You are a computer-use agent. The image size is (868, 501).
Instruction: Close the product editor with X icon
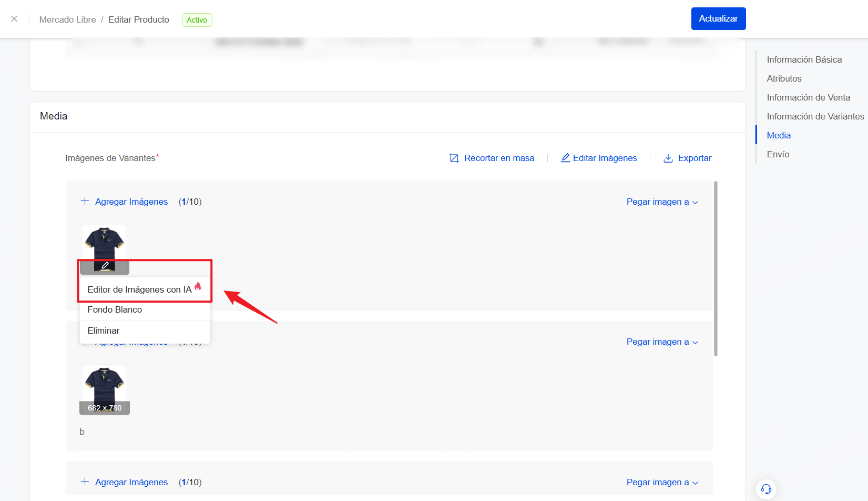click(14, 19)
